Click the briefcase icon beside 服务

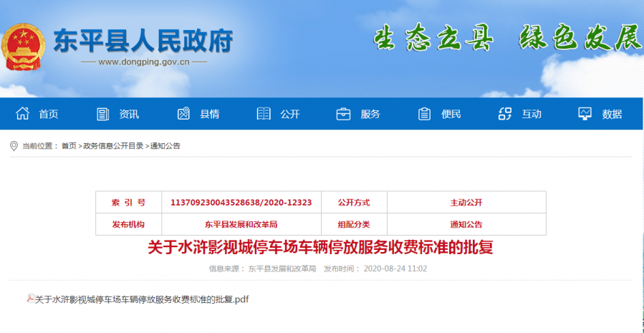pos(343,114)
